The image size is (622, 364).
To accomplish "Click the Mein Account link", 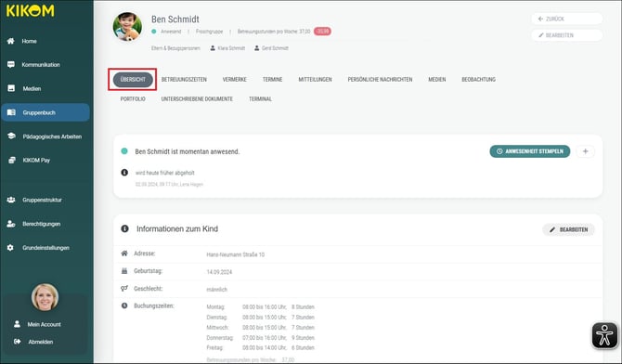I will [x=44, y=324].
